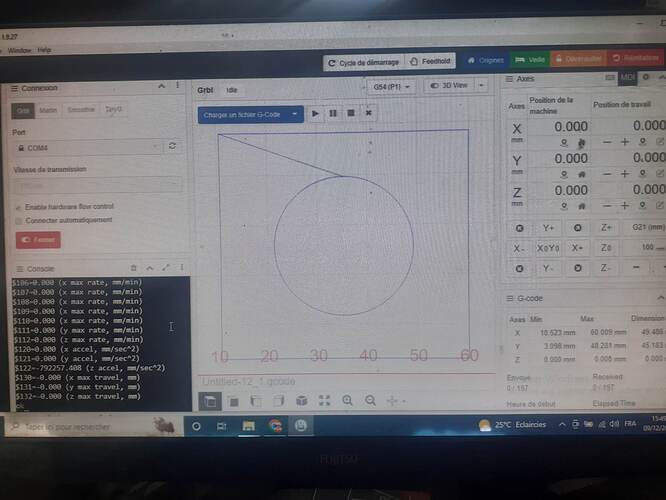
Task: Open the Charger un fichier G-Code dropdown arrow
Action: (x=294, y=114)
